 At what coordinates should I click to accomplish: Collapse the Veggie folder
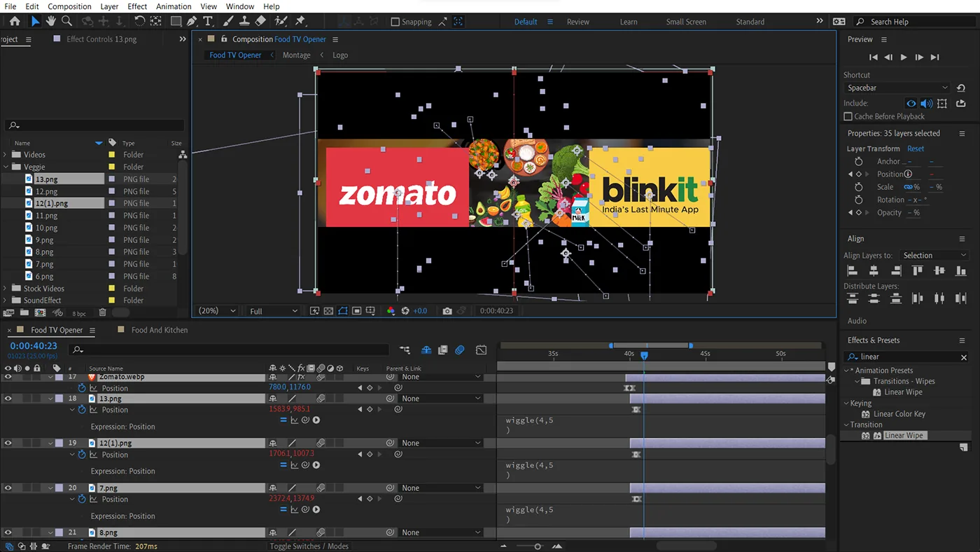pos(6,167)
